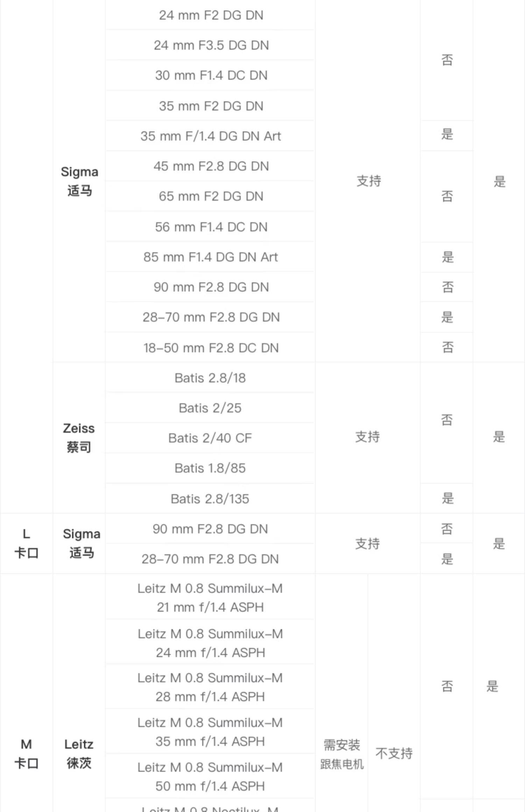Choose the 45 mm F2.8 DG DN lens
This screenshot has height=812, width=525.
[x=211, y=166]
